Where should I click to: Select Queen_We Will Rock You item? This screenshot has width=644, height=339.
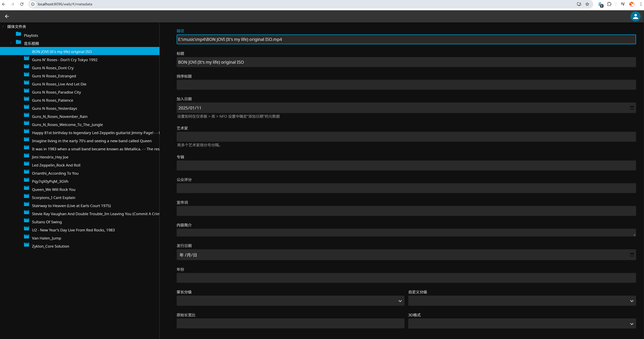[54, 190]
